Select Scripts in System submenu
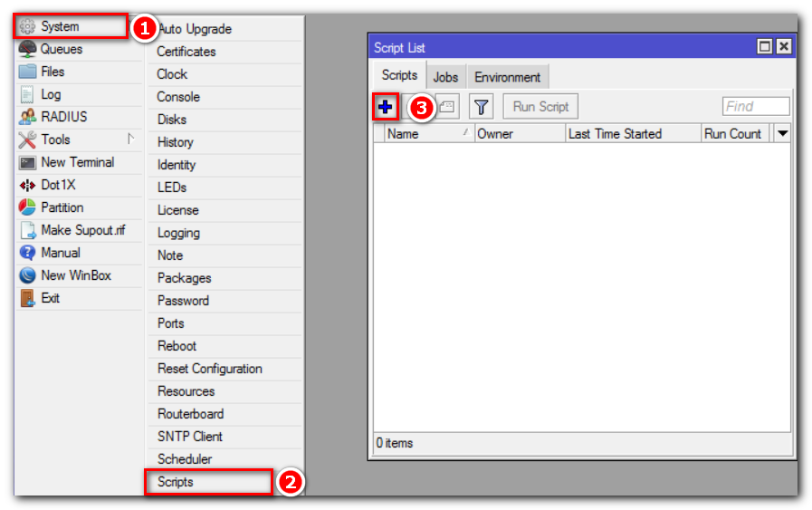The height and width of the screenshot is (510, 812). [176, 482]
